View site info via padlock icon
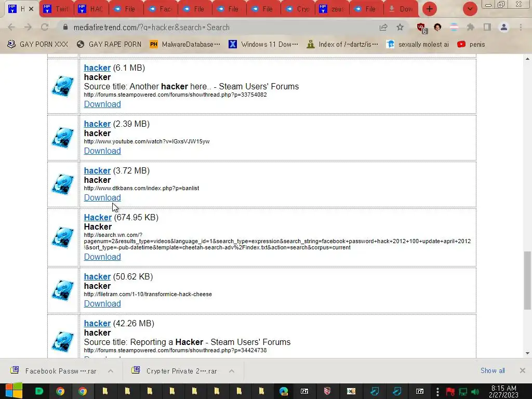Viewport: 532px width, 399px height. (x=65, y=27)
